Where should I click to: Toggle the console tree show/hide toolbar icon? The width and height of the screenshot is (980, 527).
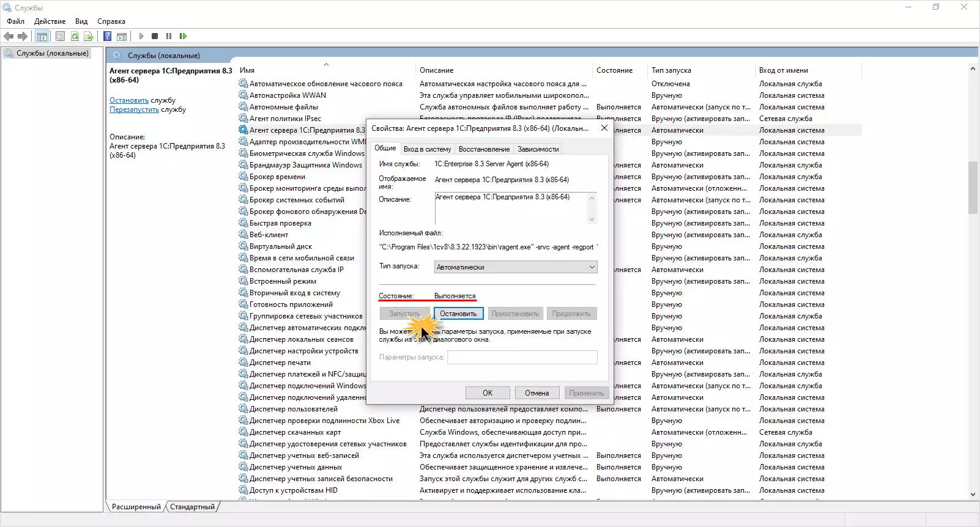[42, 36]
